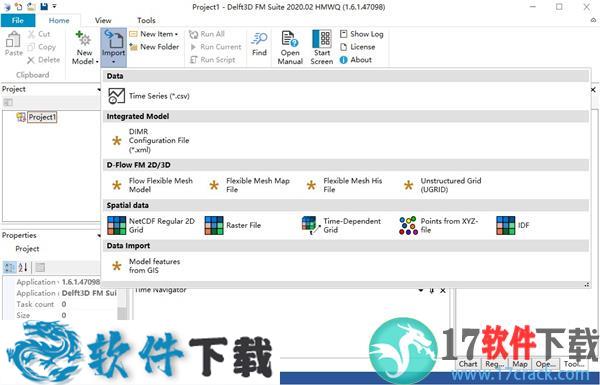Click the Run All button
600x385 pixels.
207,34
